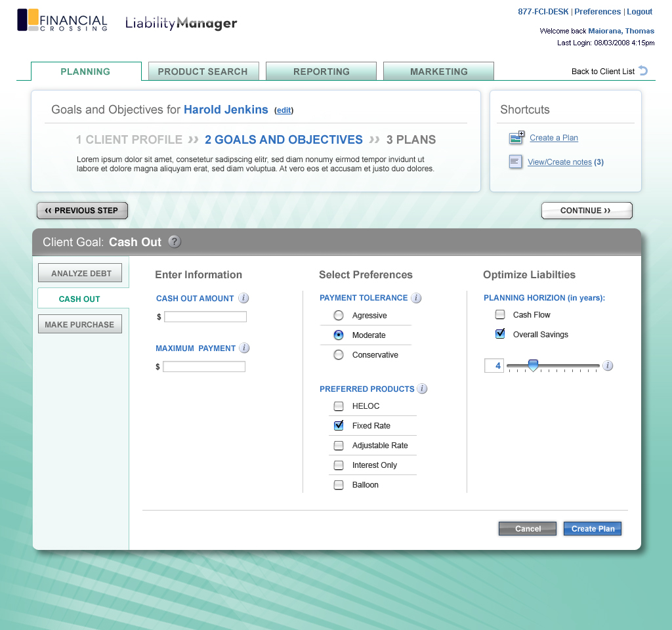Click the View/Create notes icon
The height and width of the screenshot is (630, 672).
516,161
